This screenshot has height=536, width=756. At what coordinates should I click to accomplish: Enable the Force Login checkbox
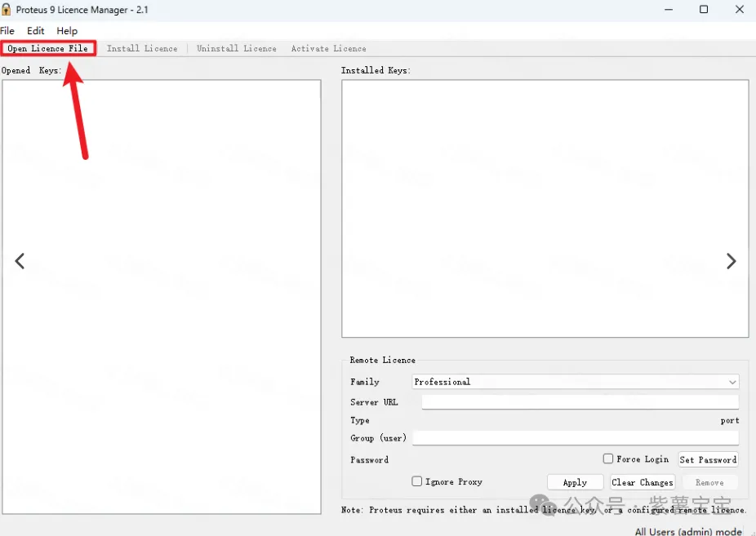coord(608,459)
